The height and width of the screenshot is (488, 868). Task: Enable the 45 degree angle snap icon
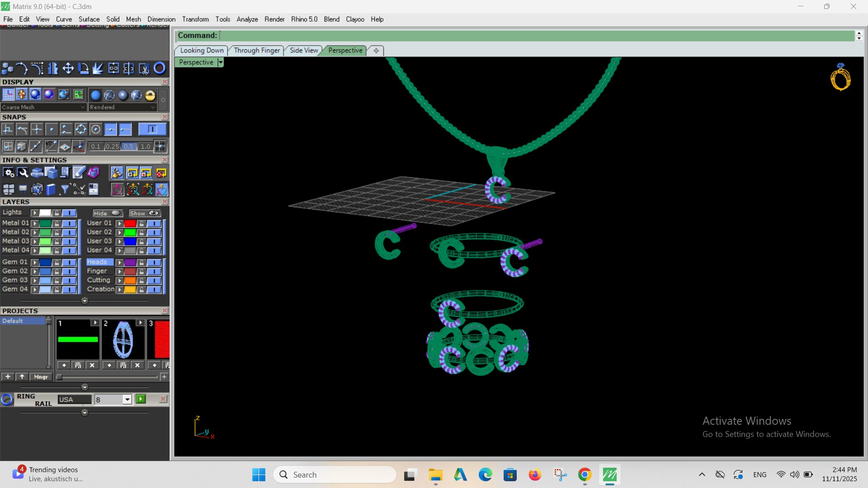pos(51,146)
